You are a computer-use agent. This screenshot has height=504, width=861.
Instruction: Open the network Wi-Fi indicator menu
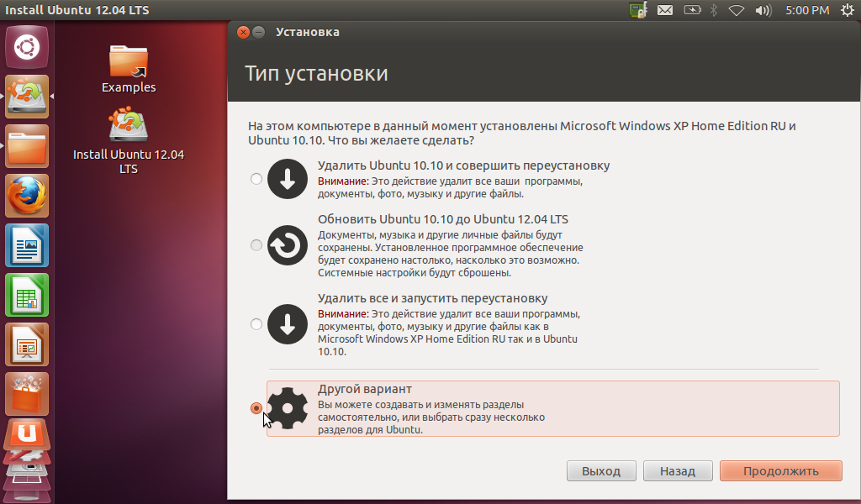[x=737, y=10]
